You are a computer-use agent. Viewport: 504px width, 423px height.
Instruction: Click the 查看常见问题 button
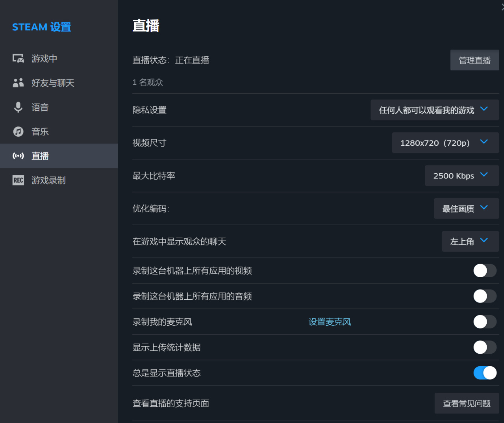click(467, 403)
